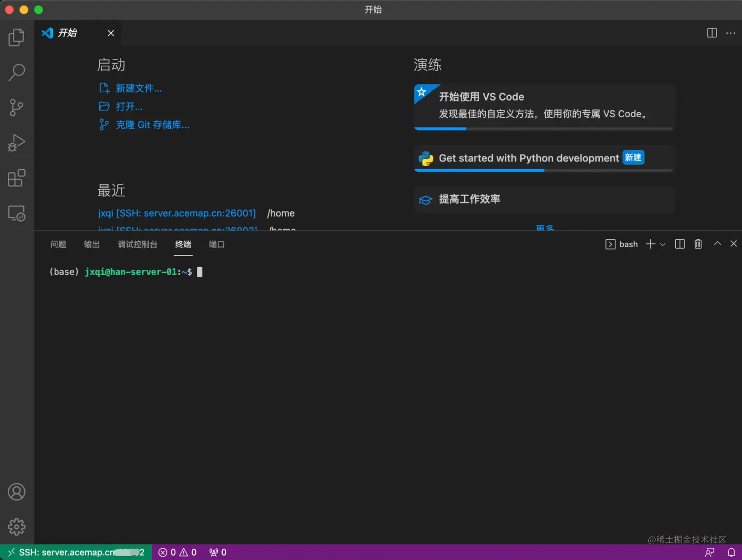
Task: Click the 演练 heading
Action: [x=427, y=65]
